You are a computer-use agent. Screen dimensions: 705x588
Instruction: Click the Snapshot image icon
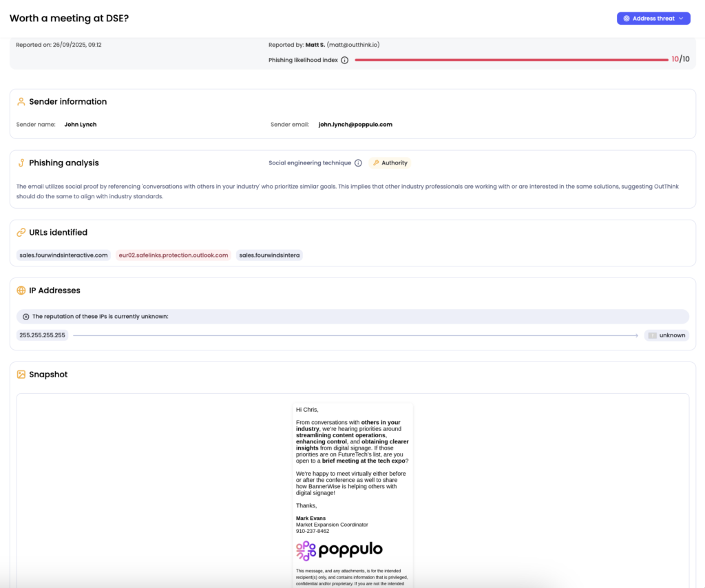(x=21, y=375)
